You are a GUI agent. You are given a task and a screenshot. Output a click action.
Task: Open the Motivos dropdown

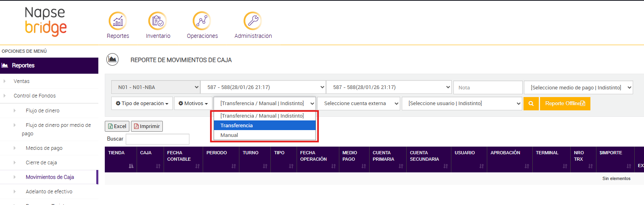click(193, 104)
